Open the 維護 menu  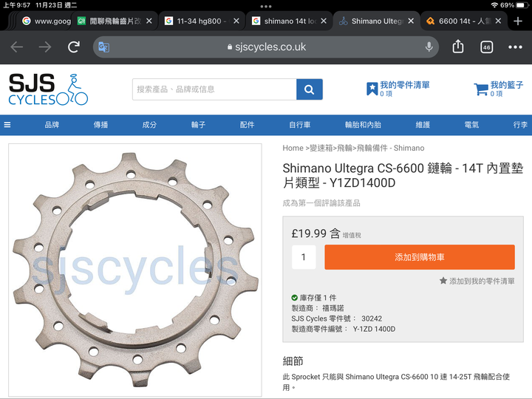tap(423, 125)
